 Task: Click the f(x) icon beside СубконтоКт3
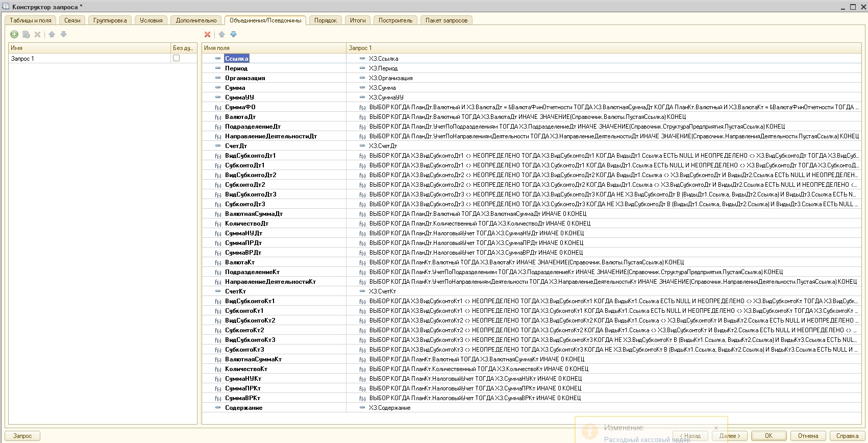(218, 350)
